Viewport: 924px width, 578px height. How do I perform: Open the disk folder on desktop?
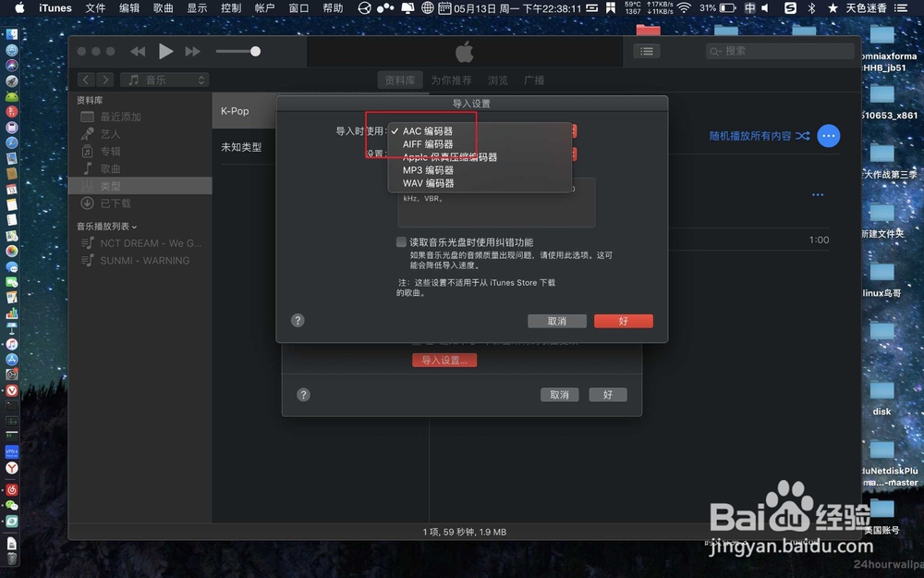(x=882, y=397)
